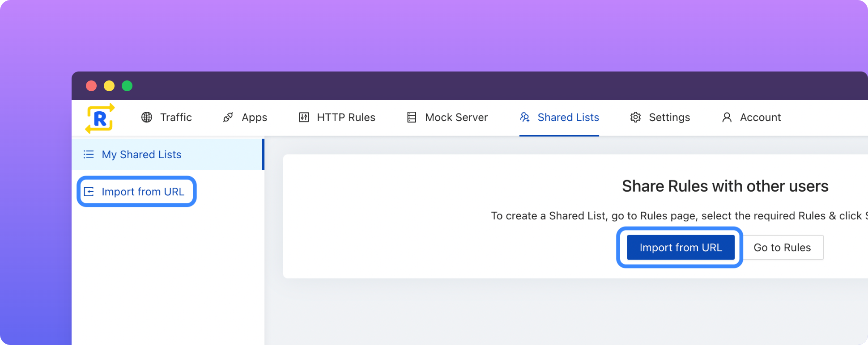The width and height of the screenshot is (868, 345).
Task: Open the Account tab
Action: point(751,117)
